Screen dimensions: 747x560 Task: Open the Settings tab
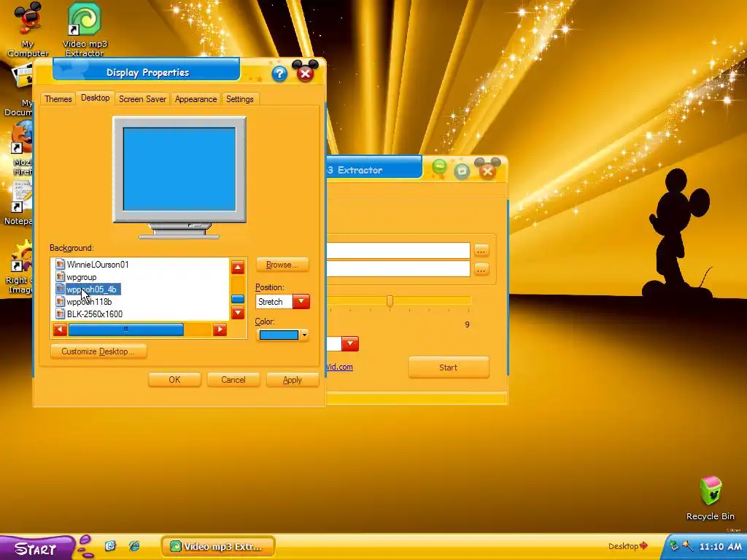pos(239,99)
